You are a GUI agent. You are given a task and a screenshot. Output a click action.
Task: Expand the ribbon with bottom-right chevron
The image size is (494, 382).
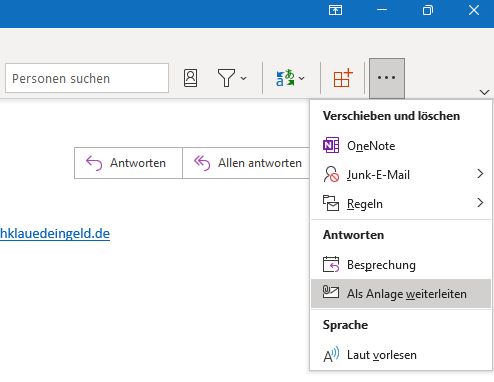click(484, 92)
